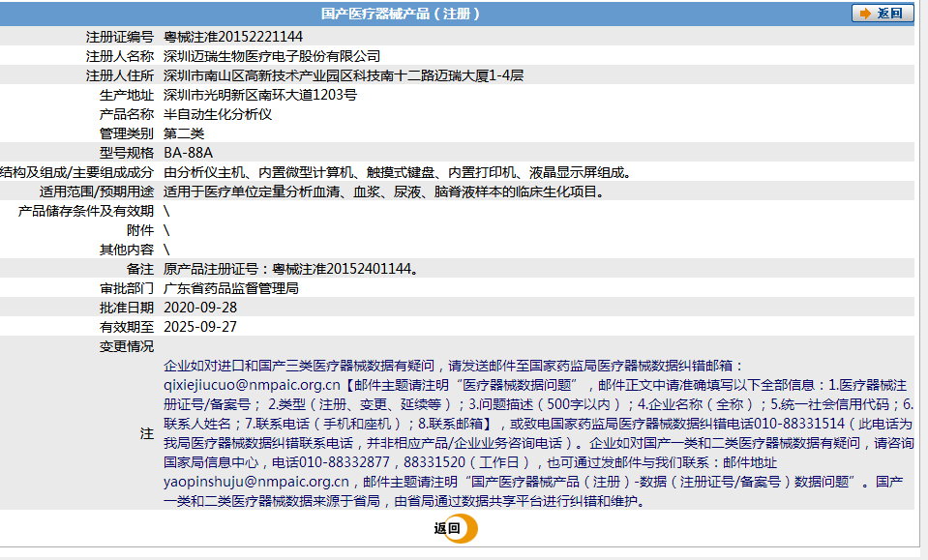Screen dimensions: 928x560
Task: Select intended use text 适用于医疗单位定量分析
Action: coord(238,192)
